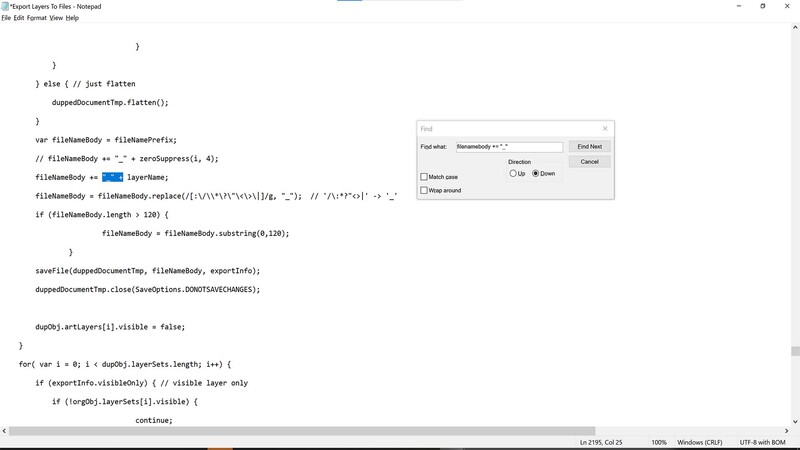Click 'dupObj.artLayers[i].visible = false;' line
The image size is (800, 450).
coord(110,327)
